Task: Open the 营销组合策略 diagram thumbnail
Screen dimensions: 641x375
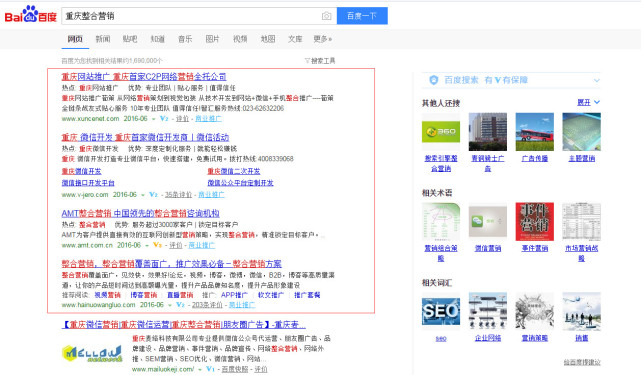Action: (441, 222)
